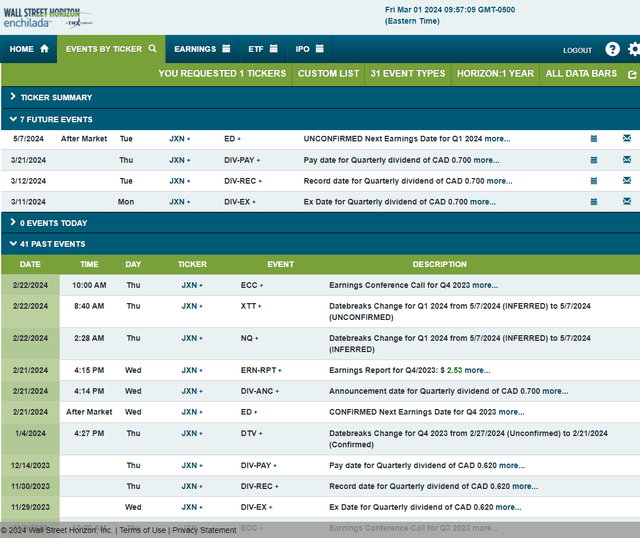Expand XTT event type plus
The height and width of the screenshot is (538, 640).
click(259, 306)
